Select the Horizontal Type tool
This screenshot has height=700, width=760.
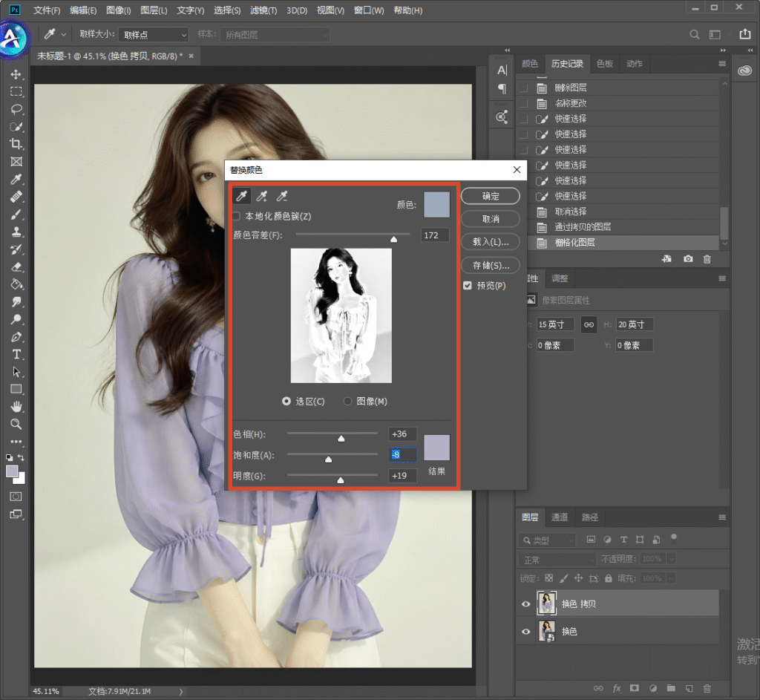(x=16, y=354)
